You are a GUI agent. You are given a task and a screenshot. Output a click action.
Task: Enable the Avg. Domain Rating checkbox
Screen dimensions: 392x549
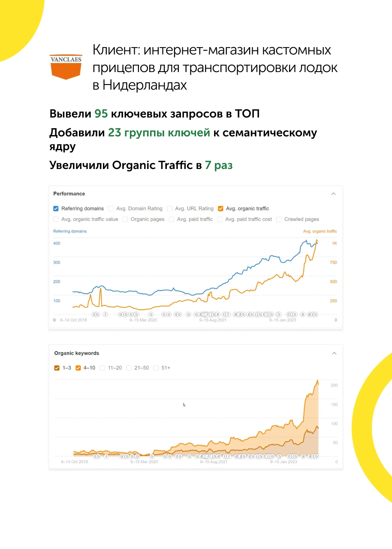tap(111, 209)
